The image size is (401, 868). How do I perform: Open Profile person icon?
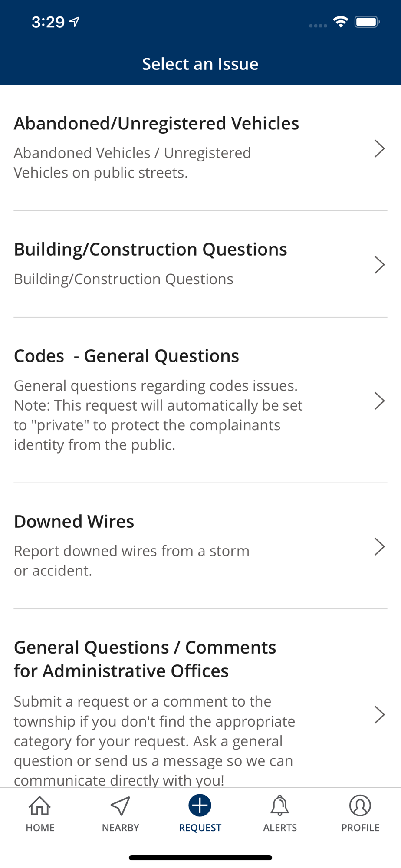tap(360, 806)
